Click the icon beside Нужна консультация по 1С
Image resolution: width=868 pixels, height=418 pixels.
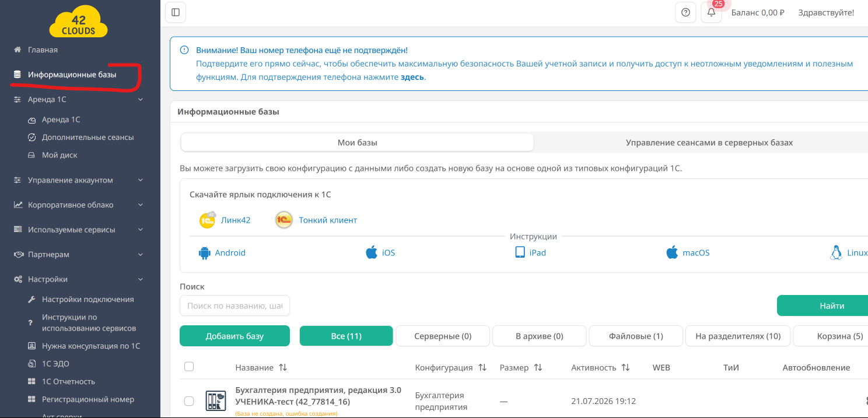point(32,346)
